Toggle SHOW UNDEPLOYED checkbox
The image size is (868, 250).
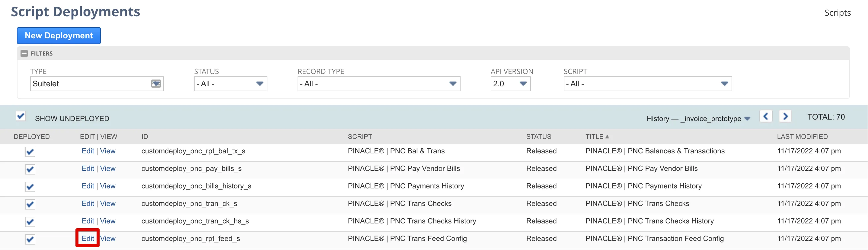tap(21, 116)
